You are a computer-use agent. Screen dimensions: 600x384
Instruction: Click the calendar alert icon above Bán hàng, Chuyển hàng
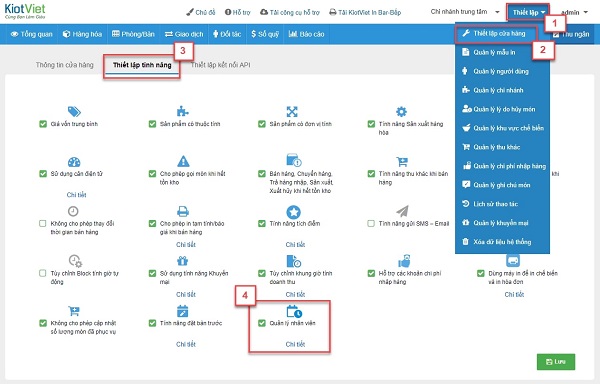pyautogui.click(x=293, y=160)
